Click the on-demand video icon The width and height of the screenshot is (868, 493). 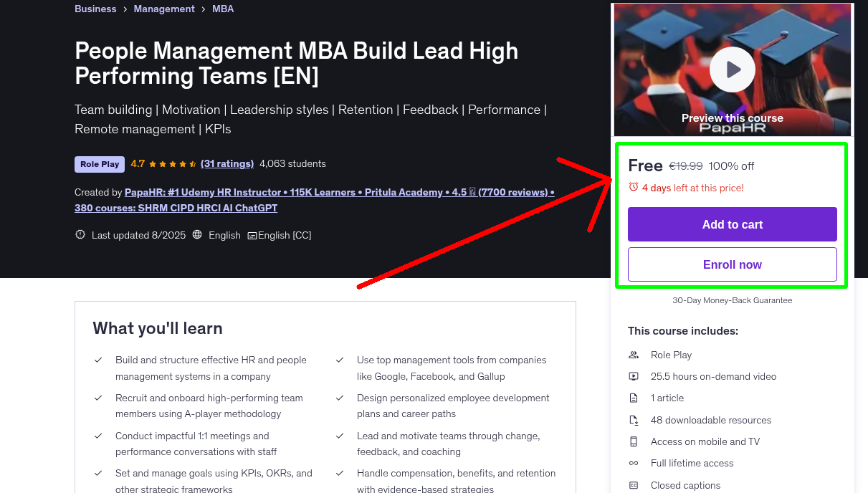[634, 376]
